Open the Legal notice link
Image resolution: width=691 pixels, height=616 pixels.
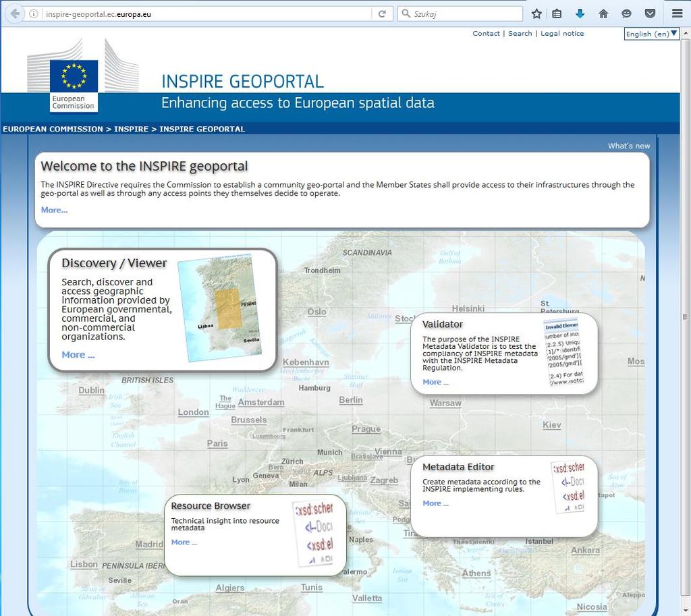562,34
